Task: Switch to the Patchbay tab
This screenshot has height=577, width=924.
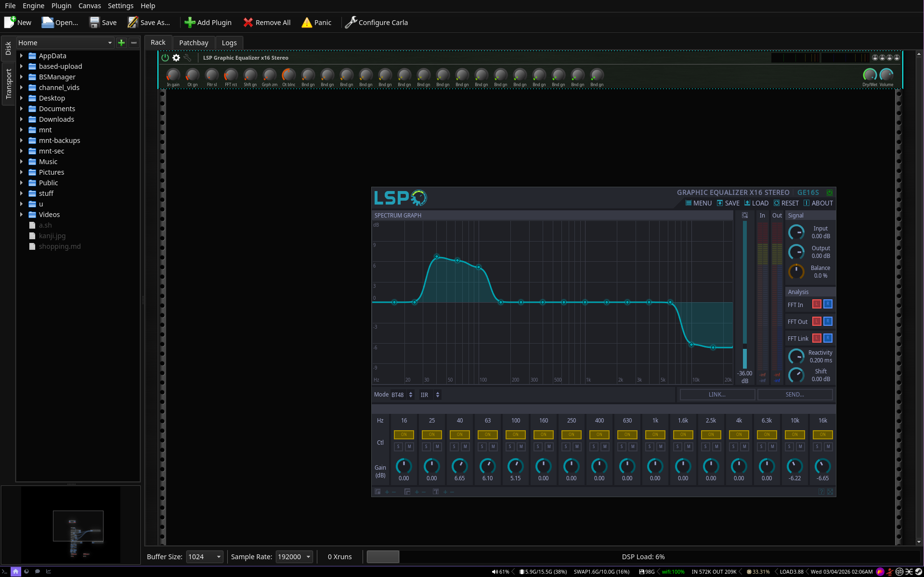Action: tap(194, 43)
